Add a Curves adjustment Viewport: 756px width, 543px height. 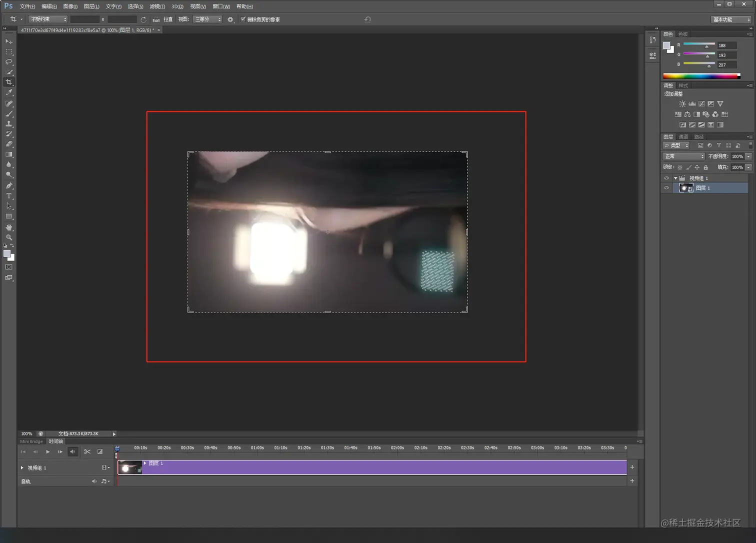(x=701, y=104)
